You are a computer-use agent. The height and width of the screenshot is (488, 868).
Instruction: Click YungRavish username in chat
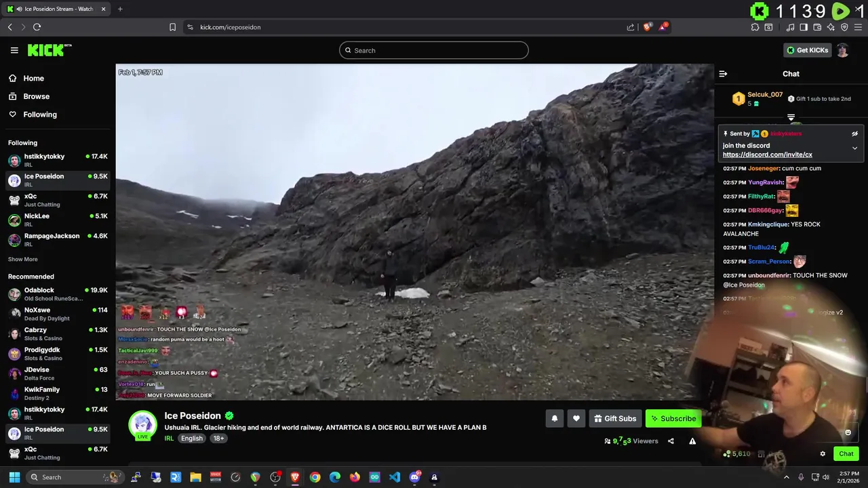[765, 182]
